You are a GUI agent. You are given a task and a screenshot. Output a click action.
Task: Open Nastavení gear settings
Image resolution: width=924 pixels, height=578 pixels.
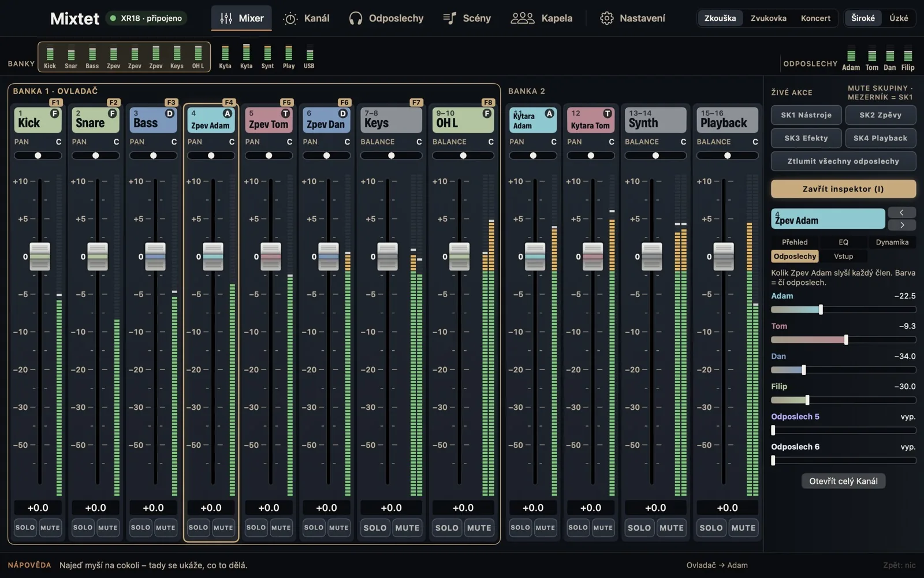click(632, 18)
